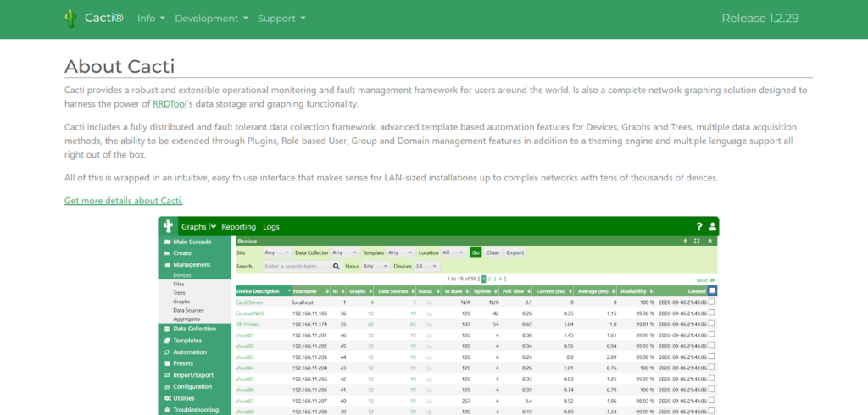Check the HP Printer row checkbox
The height and width of the screenshot is (415, 868).
click(712, 324)
